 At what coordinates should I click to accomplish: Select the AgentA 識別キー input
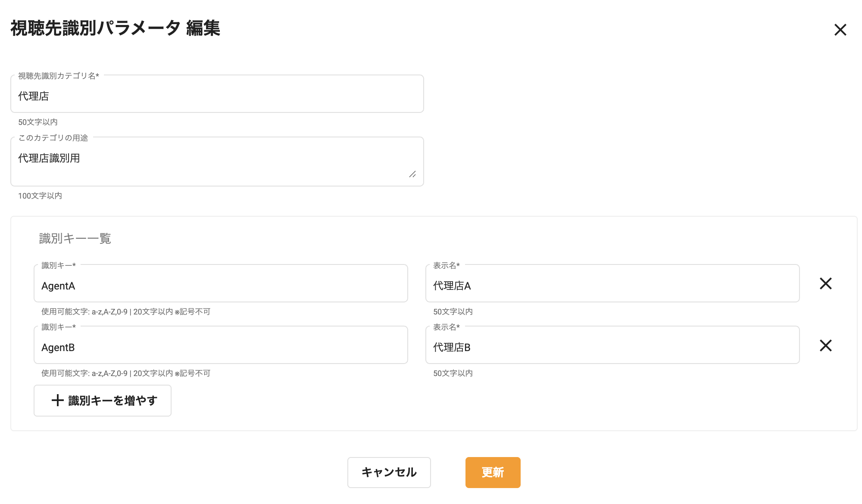pos(221,286)
